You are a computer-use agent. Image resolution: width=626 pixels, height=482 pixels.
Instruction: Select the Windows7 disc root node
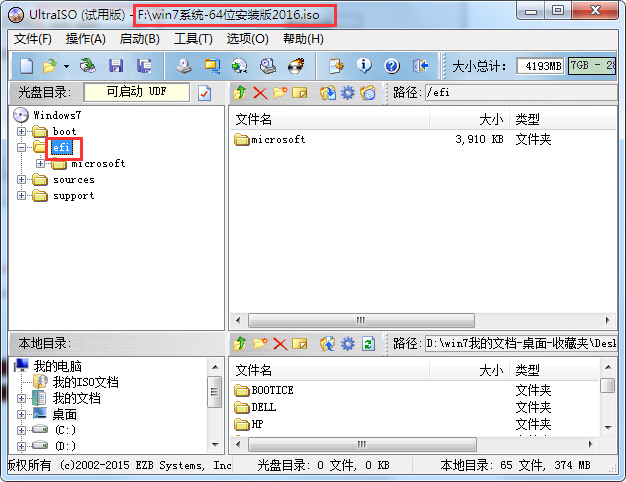(x=57, y=115)
